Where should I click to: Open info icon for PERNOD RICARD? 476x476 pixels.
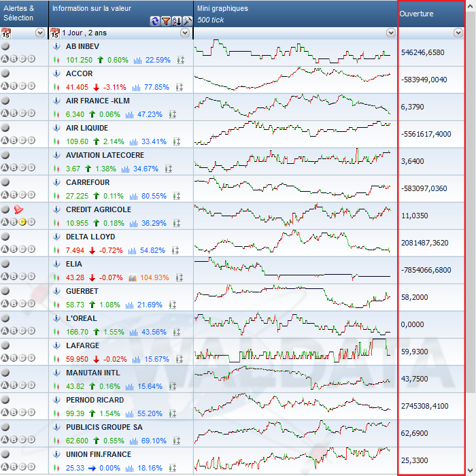point(56,400)
